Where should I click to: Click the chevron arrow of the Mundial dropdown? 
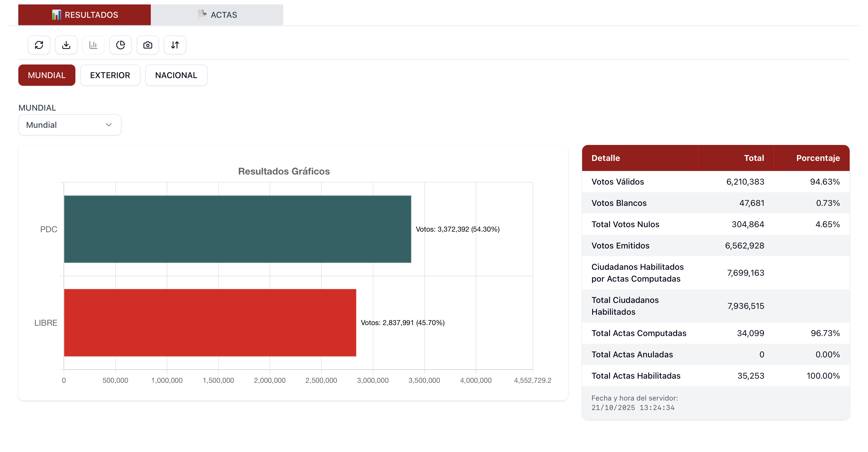click(x=108, y=125)
